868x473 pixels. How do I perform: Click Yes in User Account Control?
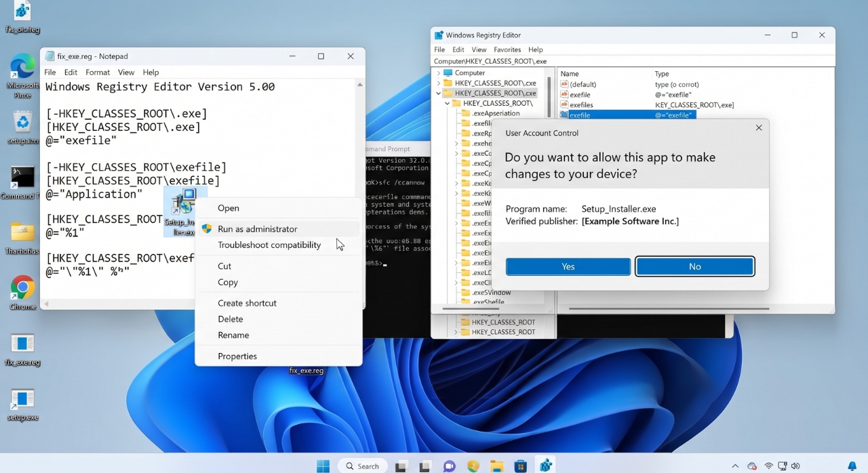[x=568, y=266]
